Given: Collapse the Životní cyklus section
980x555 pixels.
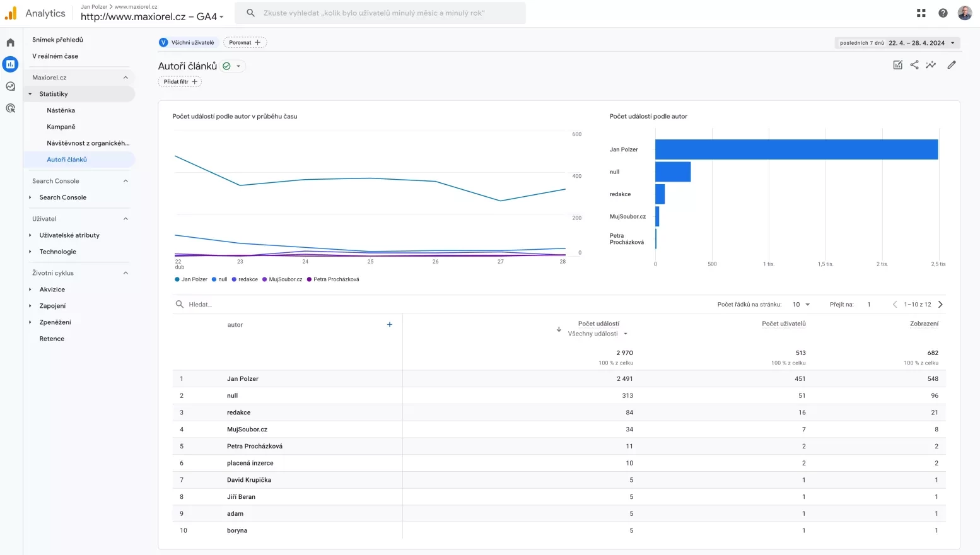Looking at the screenshot, I should 125,273.
